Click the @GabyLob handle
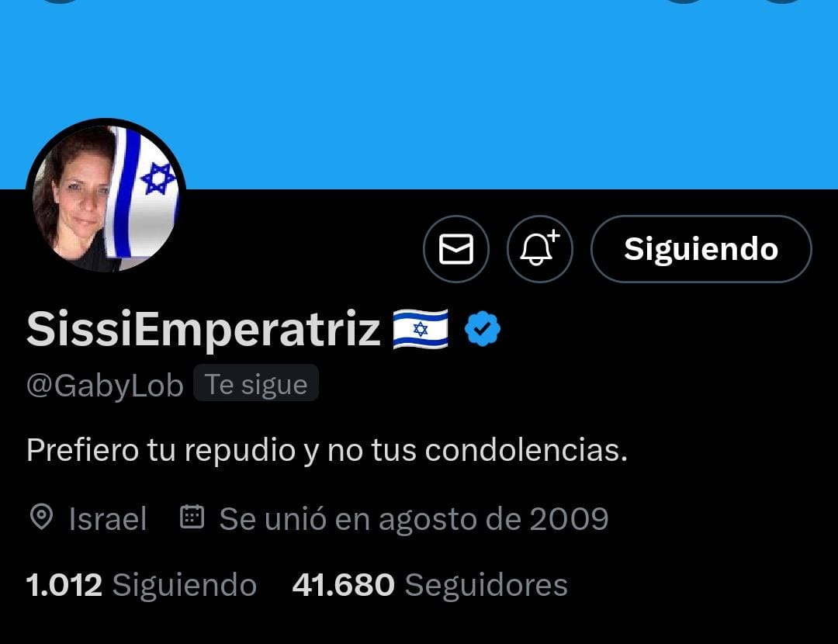The height and width of the screenshot is (644, 838). [x=105, y=386]
